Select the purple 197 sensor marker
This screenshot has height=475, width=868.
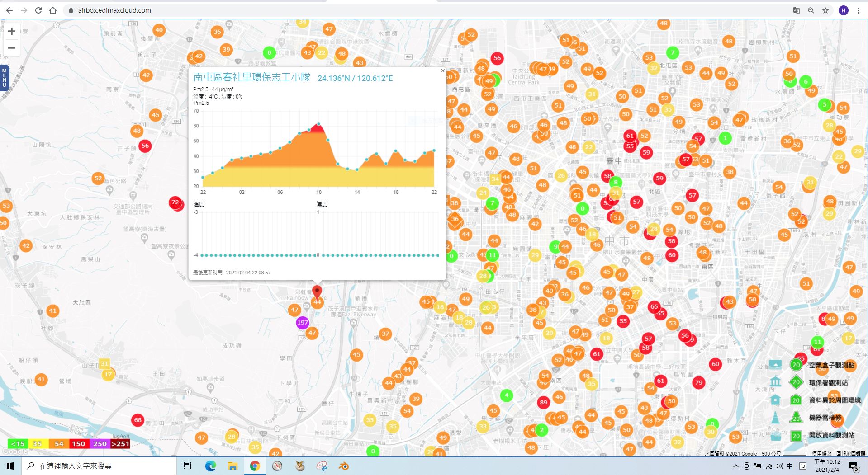click(x=303, y=323)
